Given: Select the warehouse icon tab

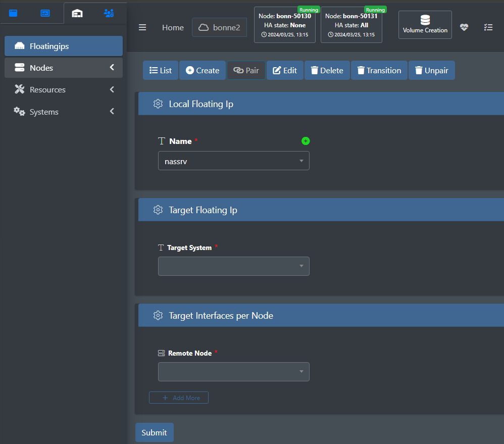Looking at the screenshot, I should click(77, 13).
